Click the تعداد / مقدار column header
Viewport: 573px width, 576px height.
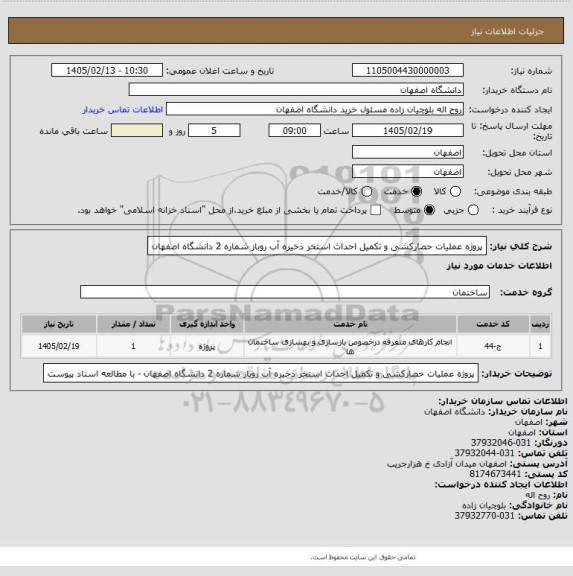133,324
